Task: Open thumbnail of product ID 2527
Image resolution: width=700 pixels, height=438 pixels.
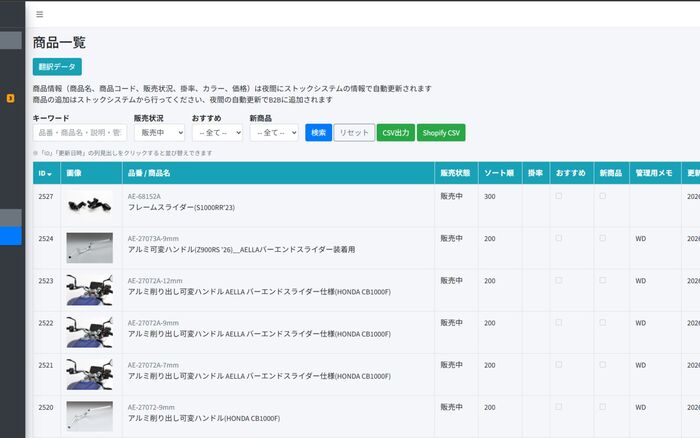Action: point(90,205)
